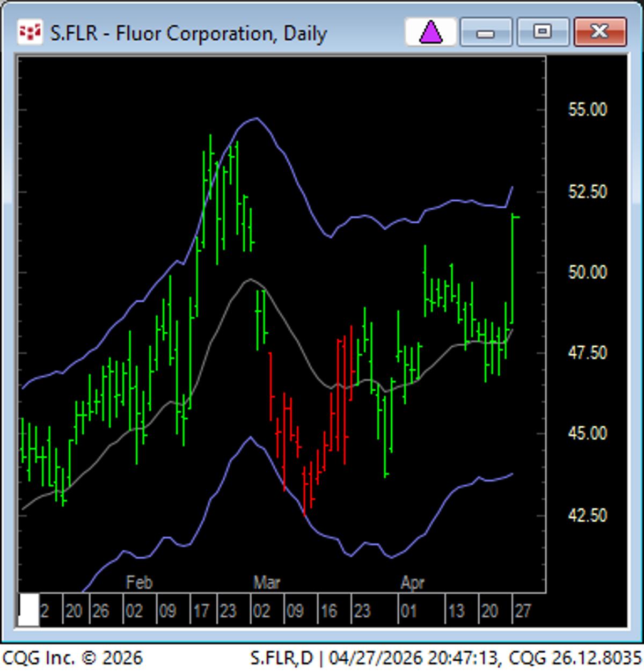
Task: Click the Feb month label on the time axis
Action: [x=139, y=582]
